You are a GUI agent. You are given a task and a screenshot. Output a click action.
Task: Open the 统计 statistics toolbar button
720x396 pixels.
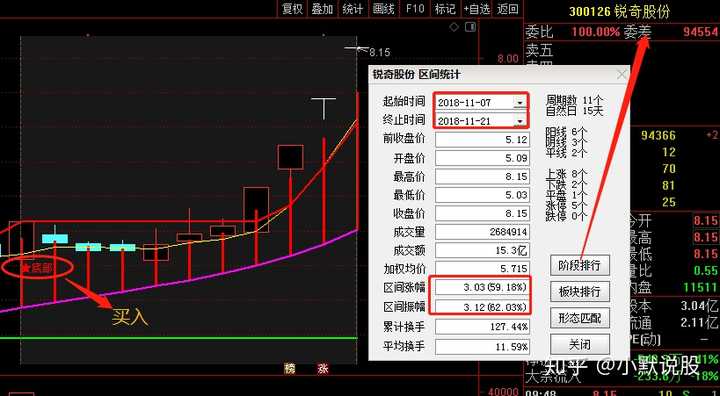pos(352,9)
